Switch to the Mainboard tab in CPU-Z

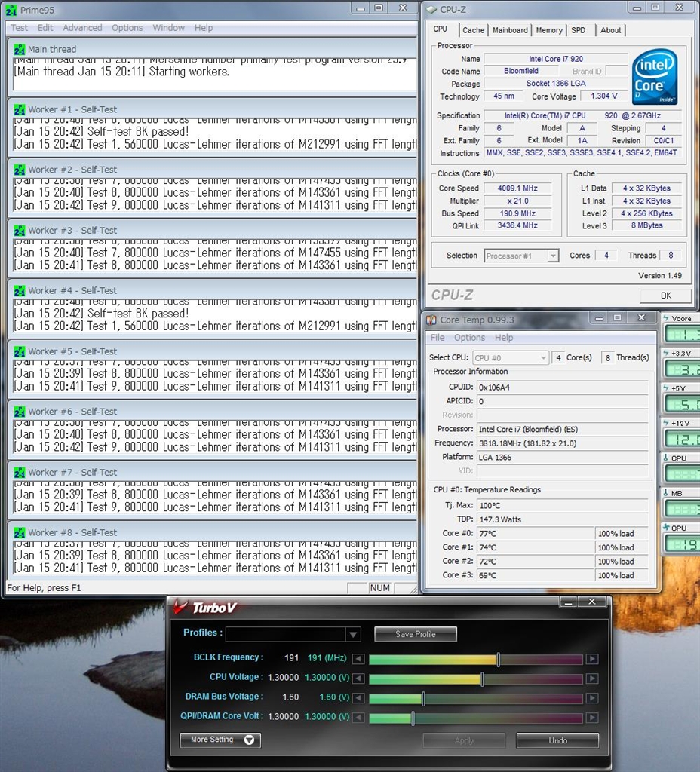(x=510, y=30)
